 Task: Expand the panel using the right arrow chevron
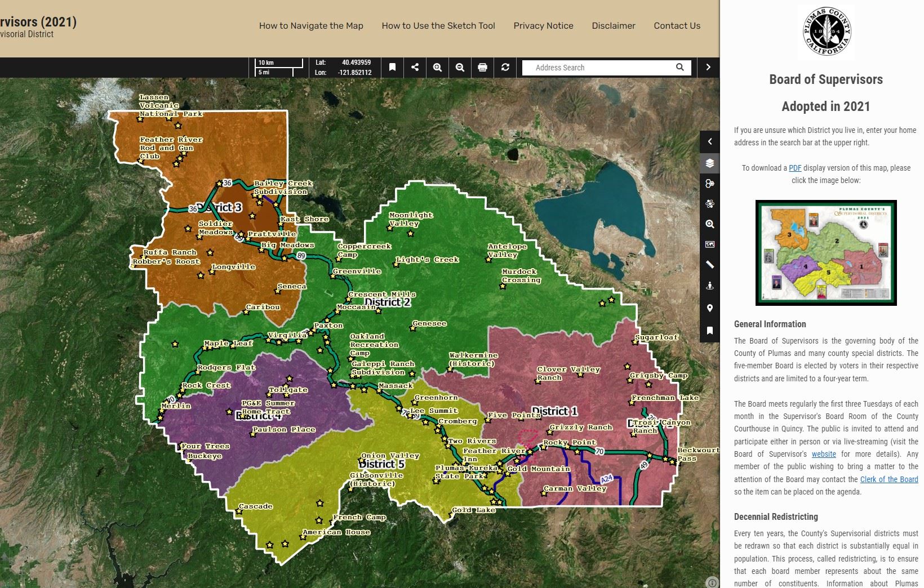click(708, 67)
